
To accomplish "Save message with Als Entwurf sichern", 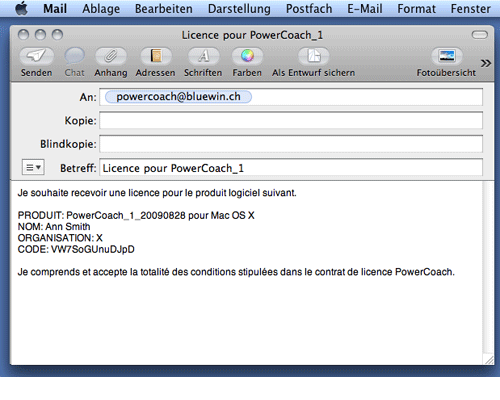I will [x=313, y=56].
